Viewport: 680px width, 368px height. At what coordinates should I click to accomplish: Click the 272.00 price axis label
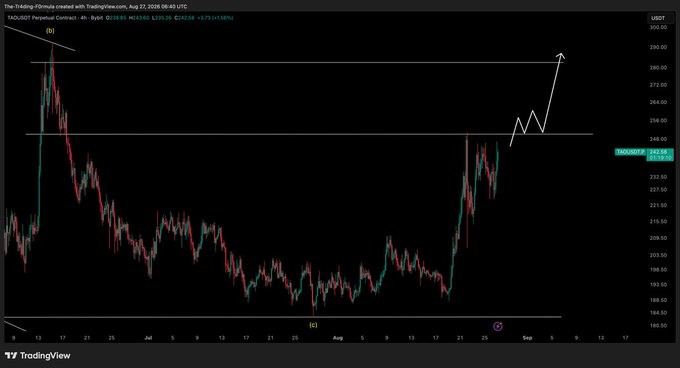(x=658, y=85)
